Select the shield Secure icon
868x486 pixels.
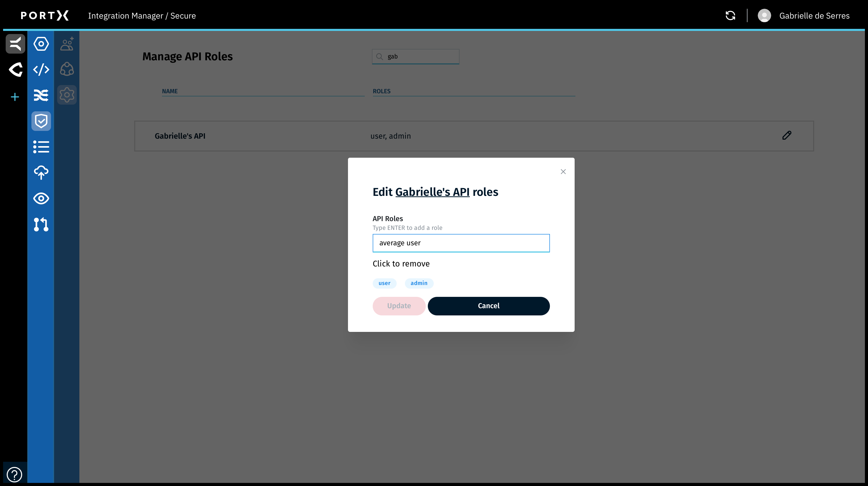click(41, 121)
